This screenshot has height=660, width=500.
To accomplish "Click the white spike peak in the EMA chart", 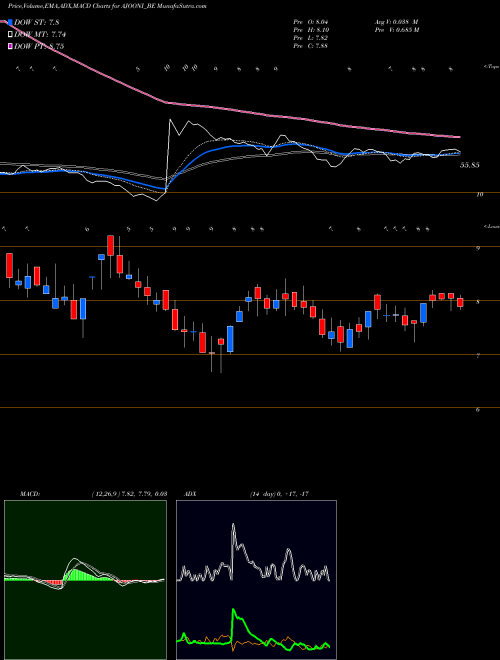I will point(170,120).
